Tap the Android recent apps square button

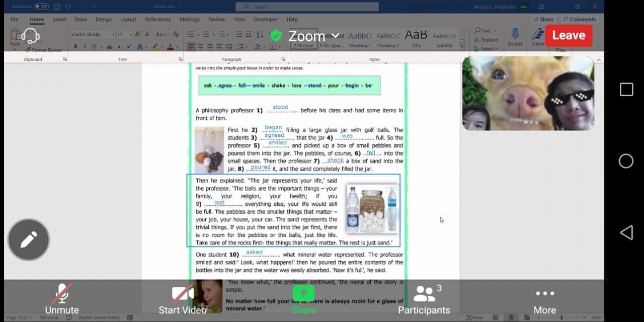click(626, 90)
